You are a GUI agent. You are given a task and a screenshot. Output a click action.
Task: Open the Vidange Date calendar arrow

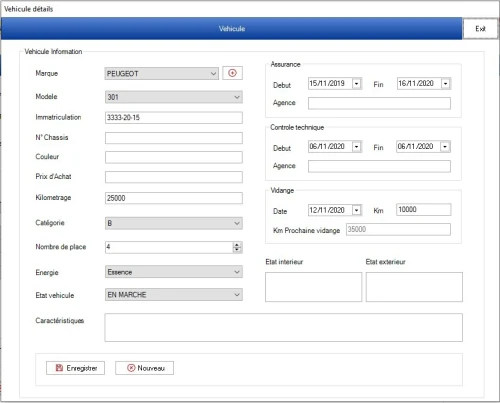(x=357, y=210)
